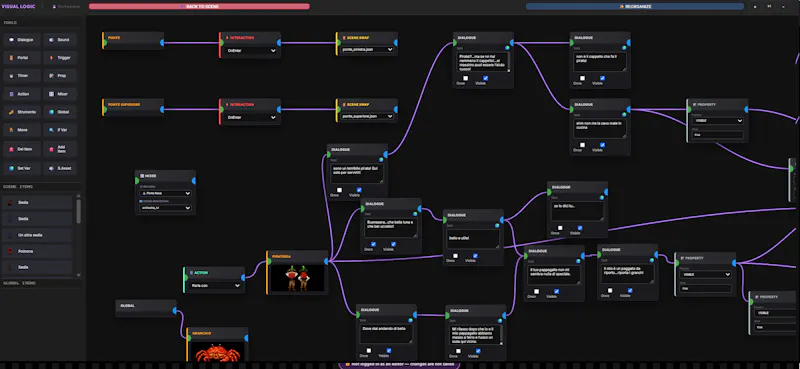Screen dimensions: 800x369
Task: Open ponte_superiore.json scene swap dropdown
Action: pos(367,116)
